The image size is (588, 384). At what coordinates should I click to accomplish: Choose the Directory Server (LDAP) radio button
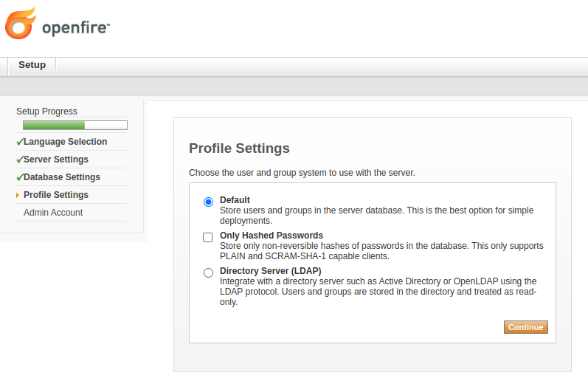(208, 272)
